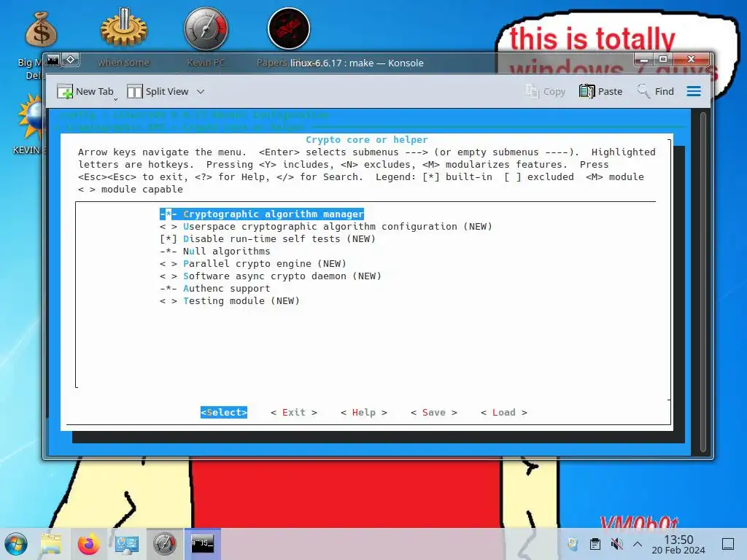The height and width of the screenshot is (560, 747).
Task: Click the greyed-out Copy button in the toolbar
Action: pos(546,91)
